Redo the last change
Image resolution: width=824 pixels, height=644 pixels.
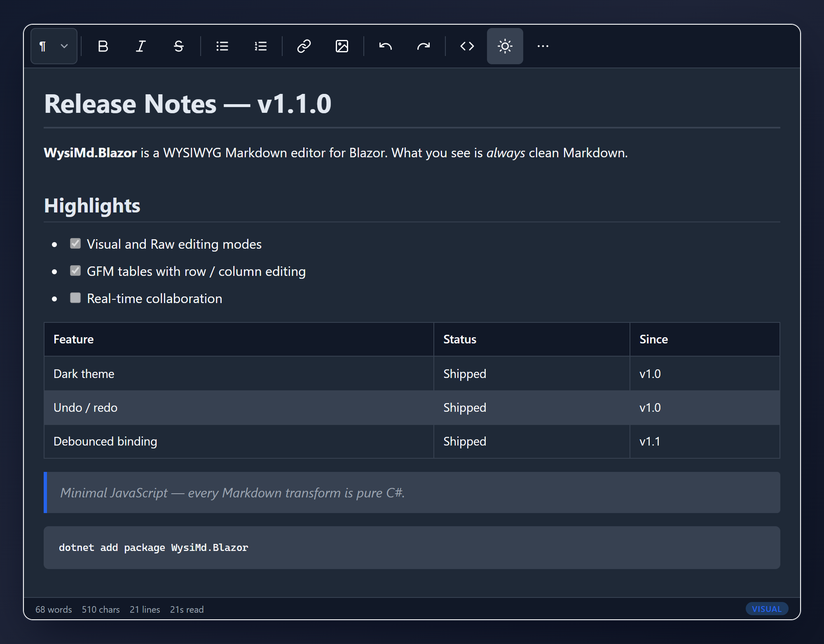(x=424, y=46)
